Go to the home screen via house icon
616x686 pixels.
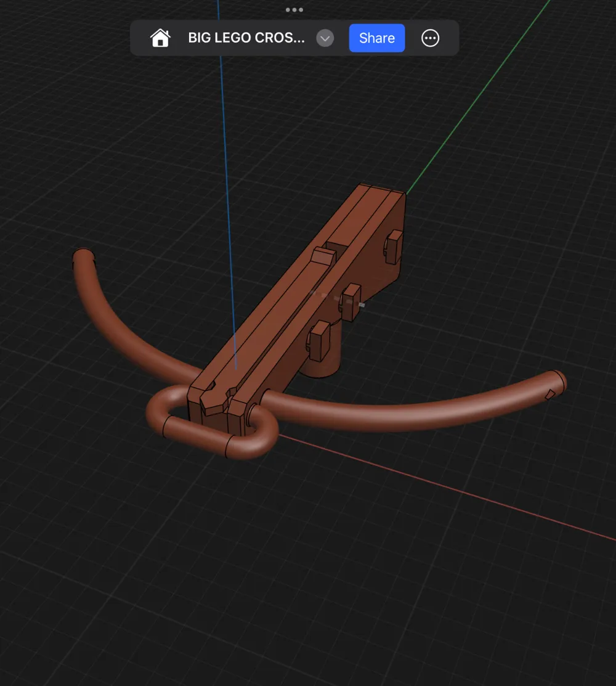coord(160,38)
